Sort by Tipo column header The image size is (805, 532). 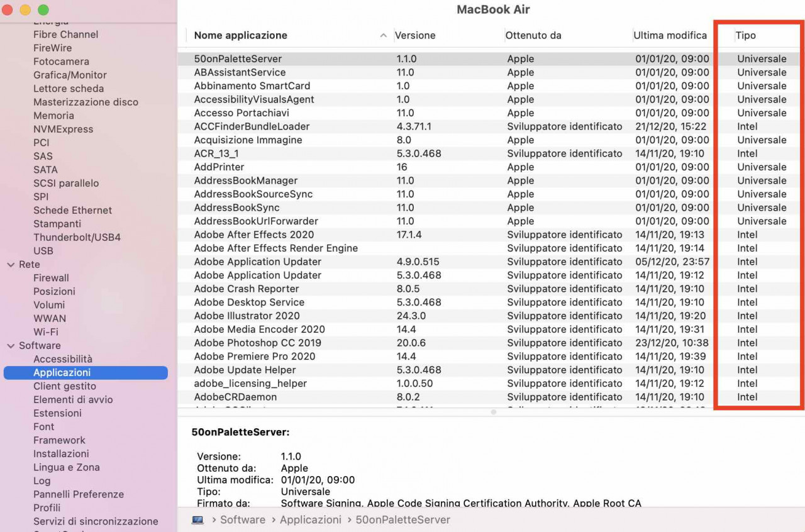click(x=746, y=36)
